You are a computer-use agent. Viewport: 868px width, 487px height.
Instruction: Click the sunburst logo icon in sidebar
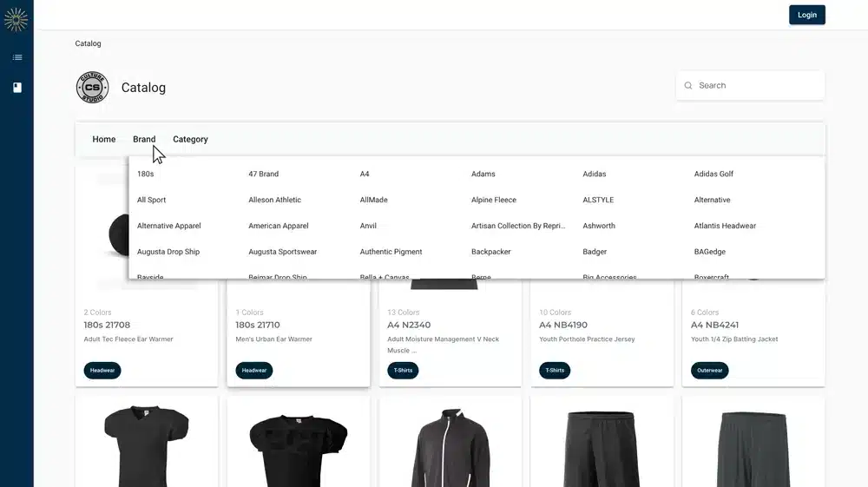16,19
